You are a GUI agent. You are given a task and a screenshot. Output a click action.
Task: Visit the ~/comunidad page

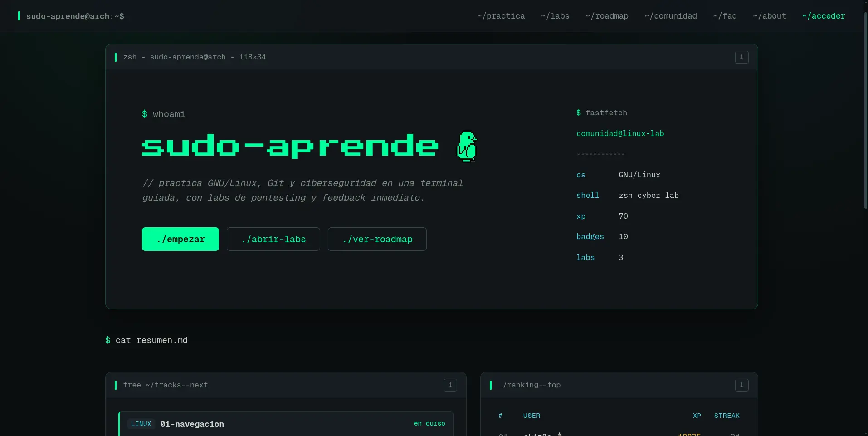coord(671,16)
